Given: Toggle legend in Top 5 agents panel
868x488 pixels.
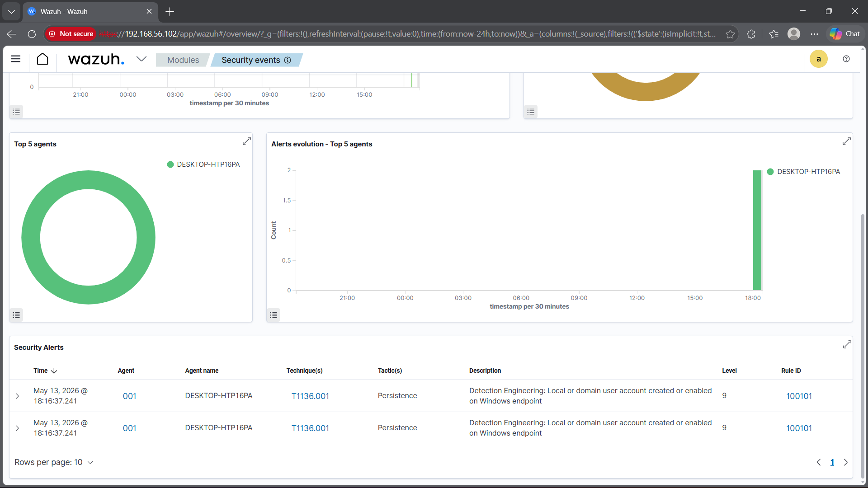Looking at the screenshot, I should [16, 315].
